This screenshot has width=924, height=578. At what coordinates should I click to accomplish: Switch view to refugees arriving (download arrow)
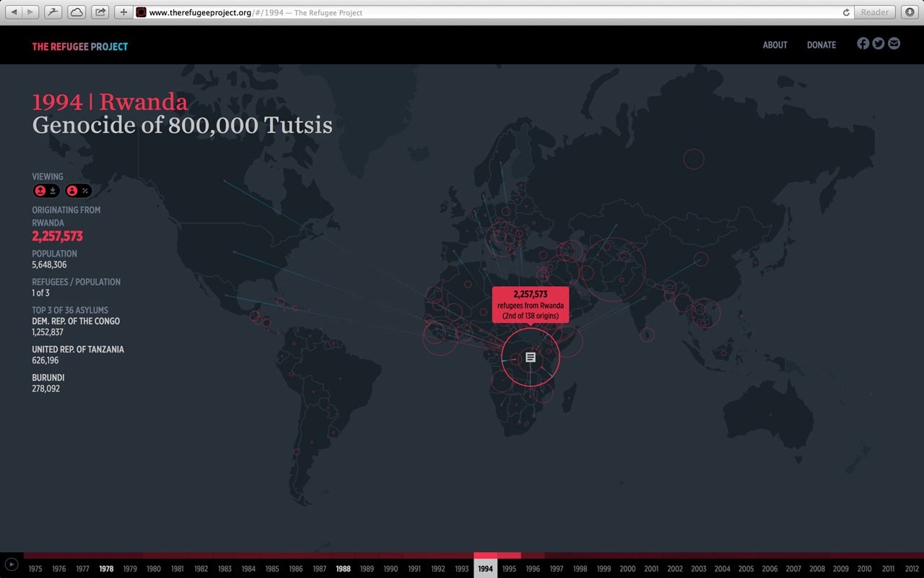[x=53, y=191]
